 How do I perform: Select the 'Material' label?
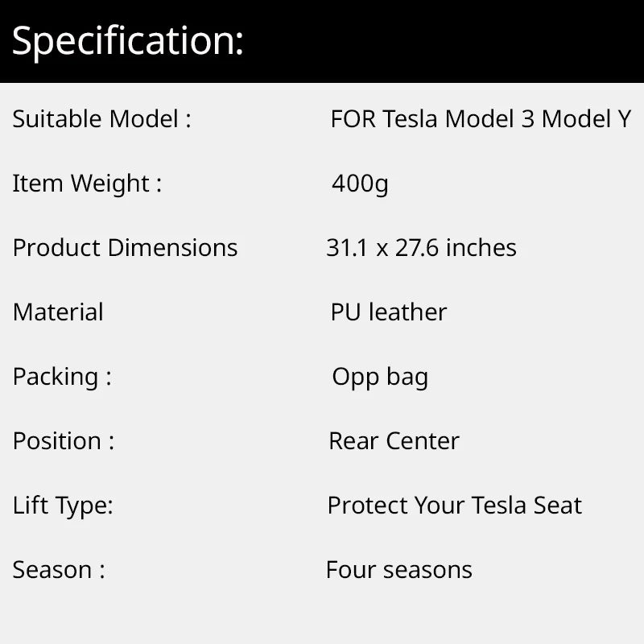pos(58,312)
